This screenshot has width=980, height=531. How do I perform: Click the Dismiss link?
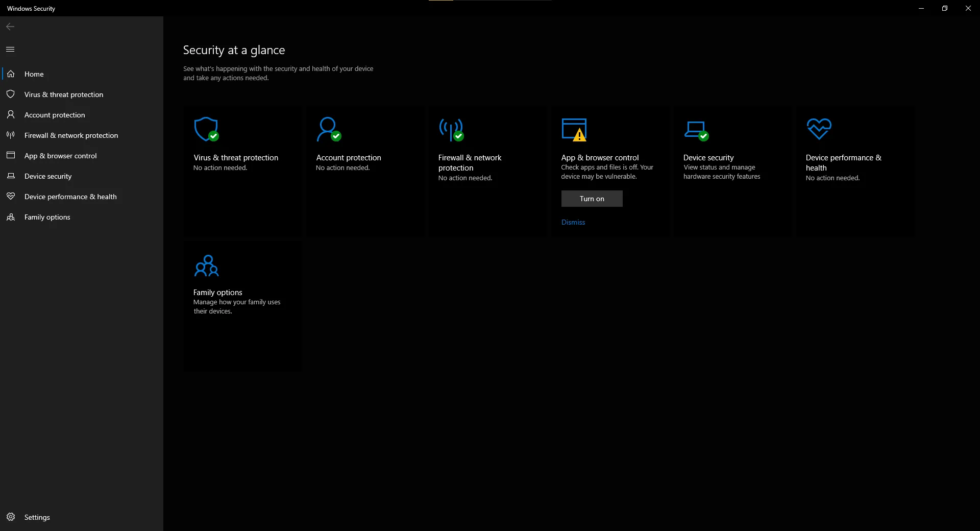pyautogui.click(x=573, y=222)
